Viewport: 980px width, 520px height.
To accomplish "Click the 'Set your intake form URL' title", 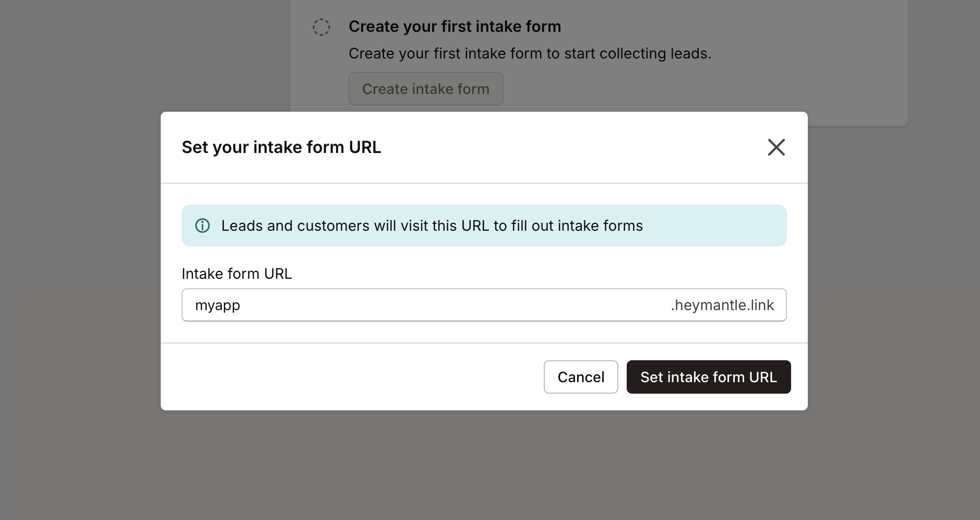I will click(281, 147).
